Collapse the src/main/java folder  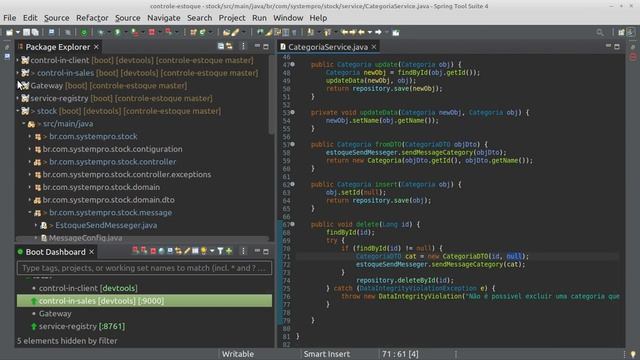tap(24, 124)
